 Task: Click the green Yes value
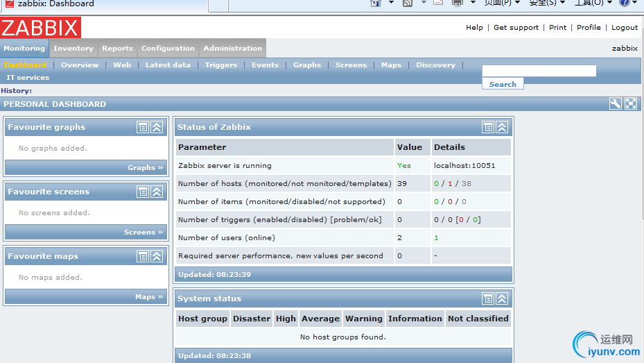click(403, 165)
